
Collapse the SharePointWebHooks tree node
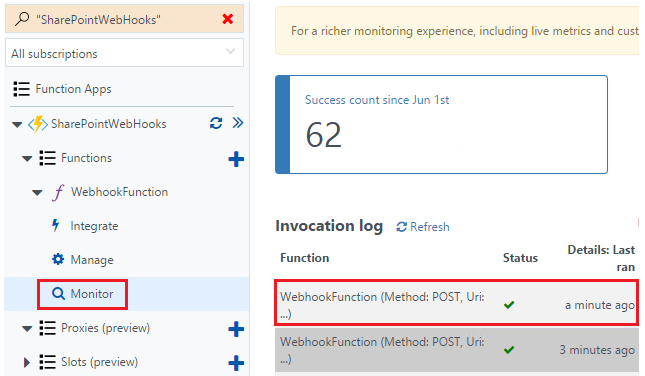tap(17, 124)
